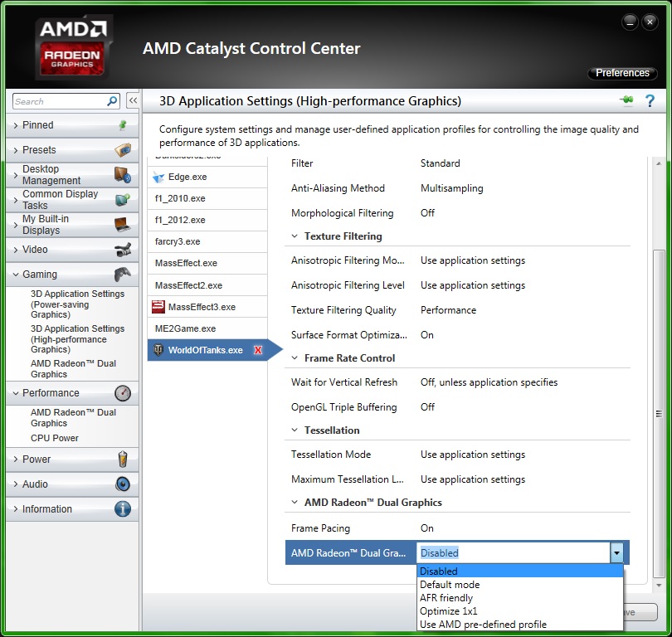Remove WorldOfTanks.exe profile with red X
Screen dimensions: 672x637
[x=258, y=350]
